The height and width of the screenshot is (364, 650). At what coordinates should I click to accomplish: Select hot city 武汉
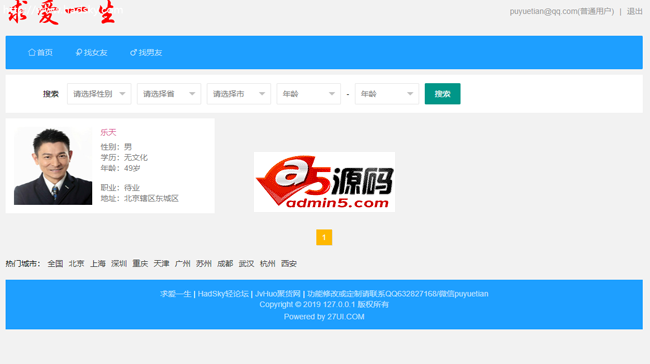246,264
